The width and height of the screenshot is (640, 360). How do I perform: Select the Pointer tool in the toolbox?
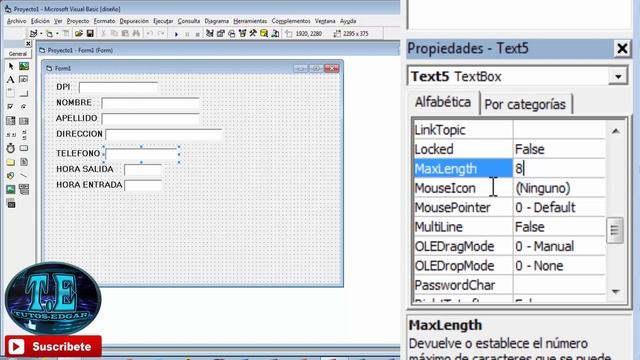[11, 66]
